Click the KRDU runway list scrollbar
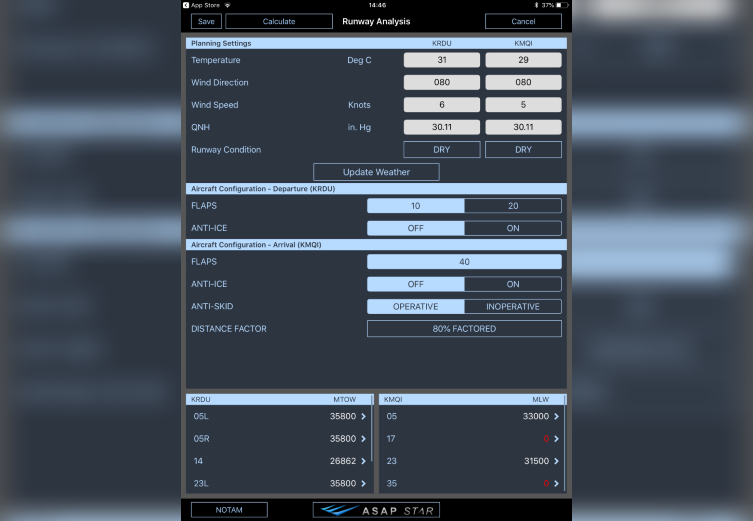Image resolution: width=753 pixels, height=521 pixels. tap(372, 428)
